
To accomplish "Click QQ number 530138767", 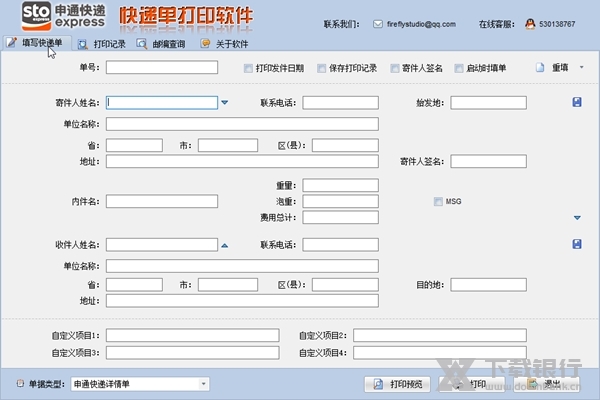I will (x=557, y=24).
